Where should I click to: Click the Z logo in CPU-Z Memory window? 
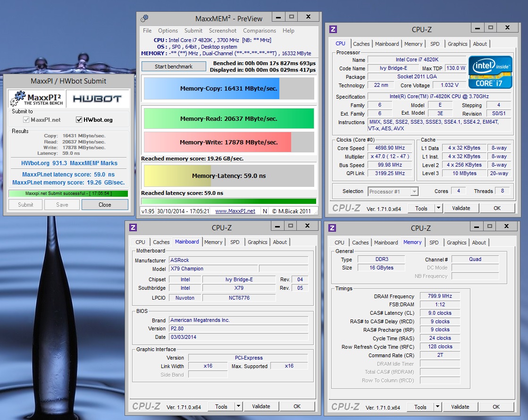point(332,228)
